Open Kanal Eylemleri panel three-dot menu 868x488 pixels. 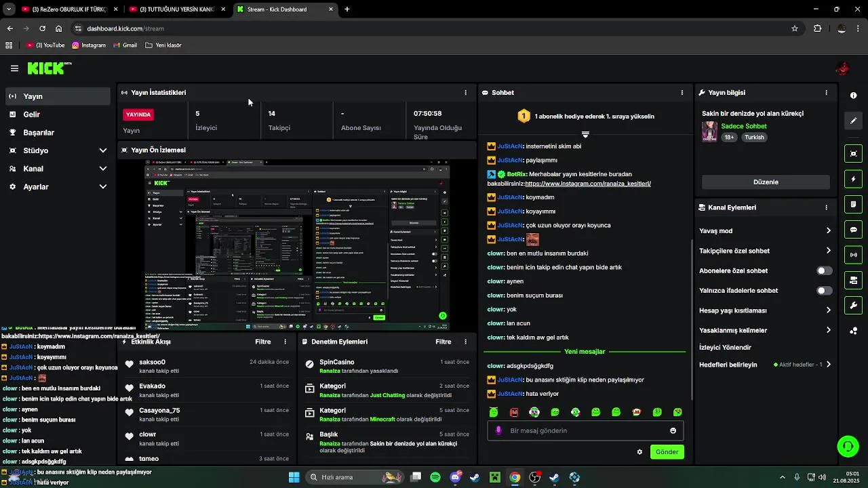point(826,207)
